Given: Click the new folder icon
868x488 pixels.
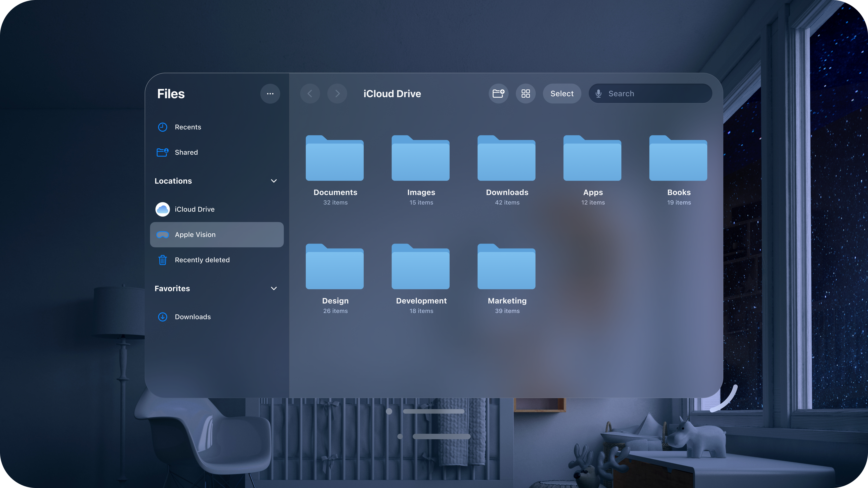Looking at the screenshot, I should 498,93.
